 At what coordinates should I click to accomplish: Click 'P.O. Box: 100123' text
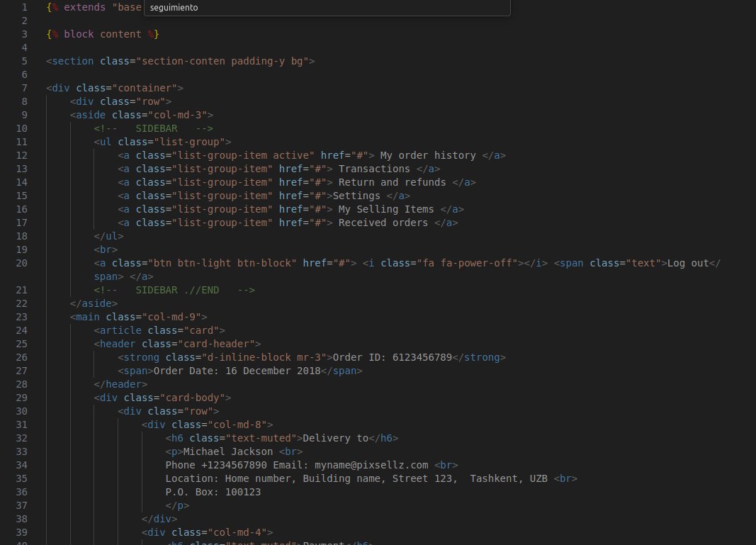click(213, 493)
